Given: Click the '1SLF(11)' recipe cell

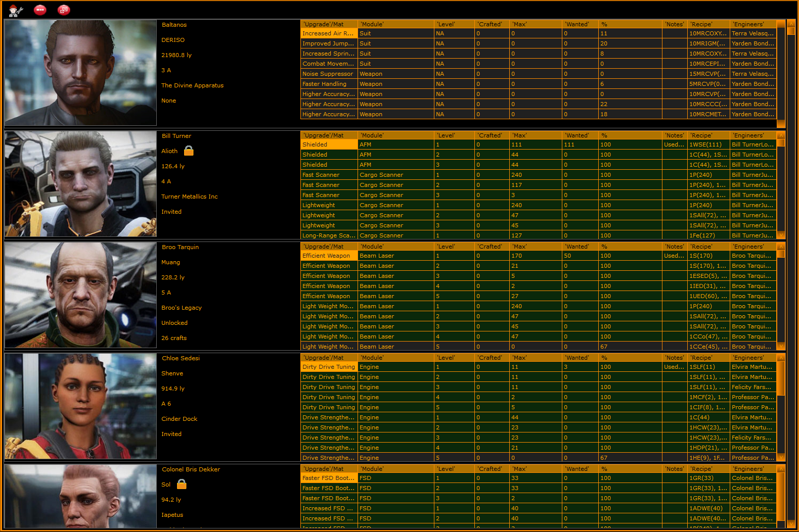Looking at the screenshot, I should click(x=708, y=367).
